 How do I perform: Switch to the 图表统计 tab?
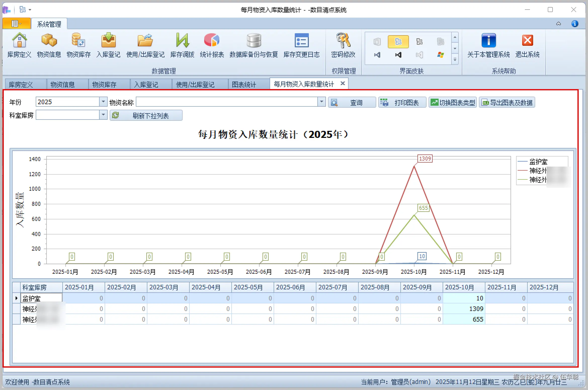pos(244,85)
